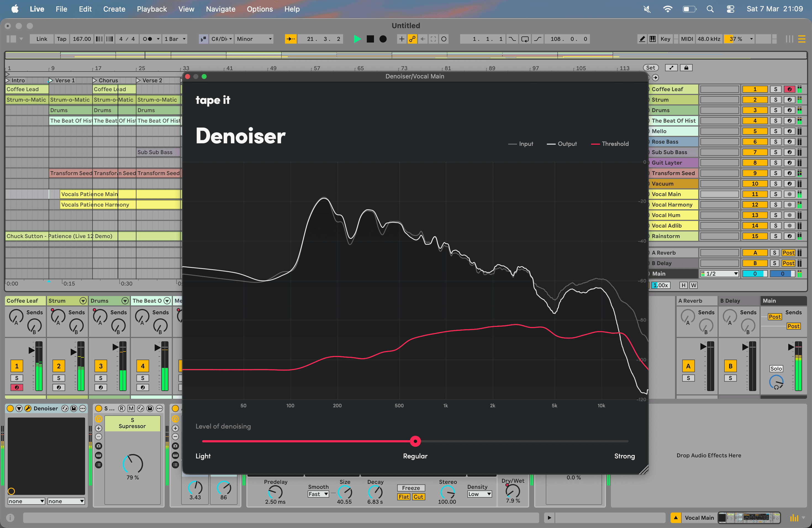Open the Navigate menu
The image size is (812, 528).
[220, 9]
